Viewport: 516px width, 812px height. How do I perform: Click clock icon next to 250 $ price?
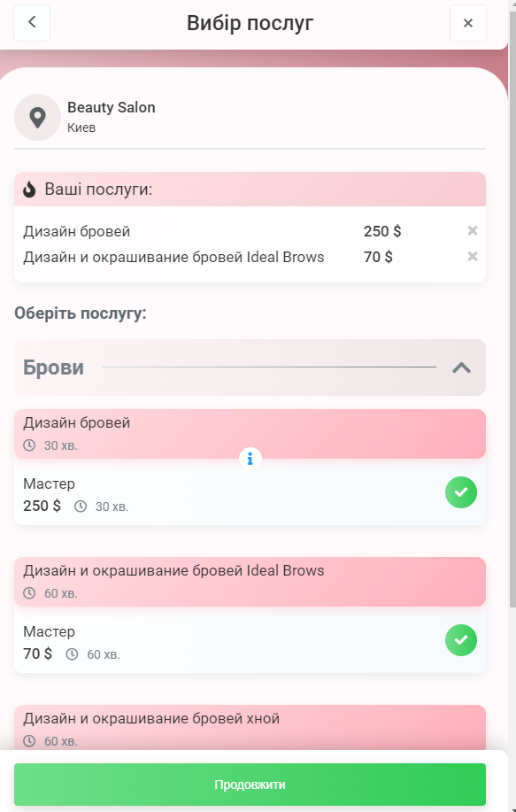(81, 507)
